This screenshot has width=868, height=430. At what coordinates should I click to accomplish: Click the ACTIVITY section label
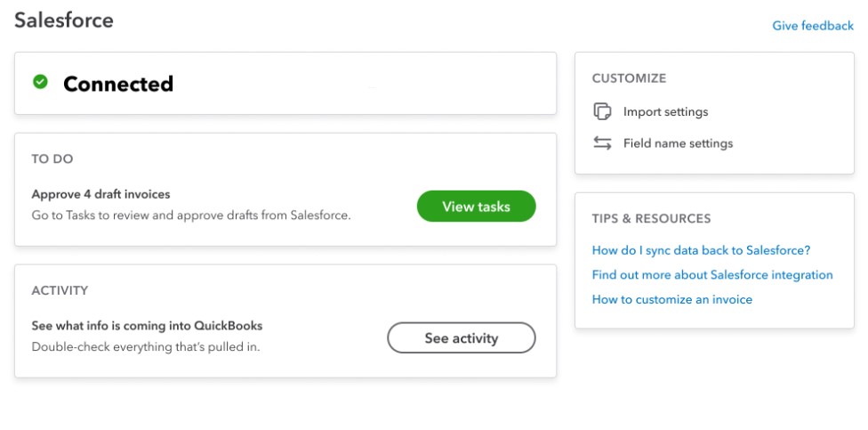(x=60, y=290)
